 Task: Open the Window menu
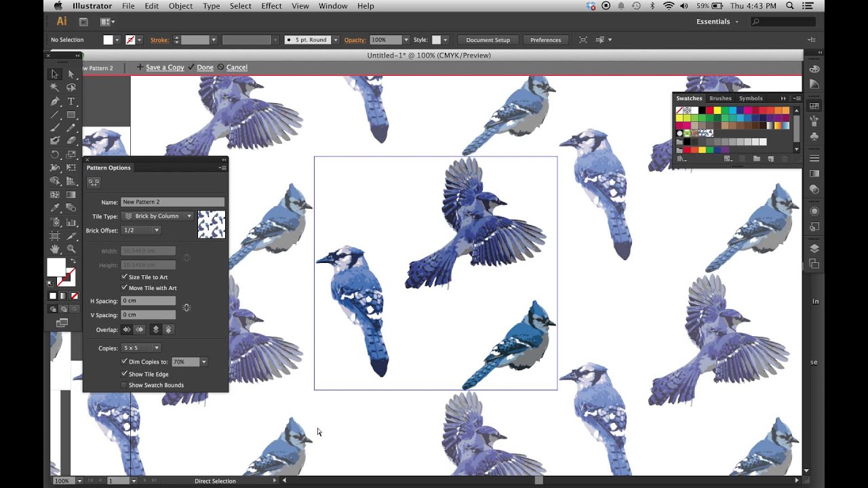(333, 6)
